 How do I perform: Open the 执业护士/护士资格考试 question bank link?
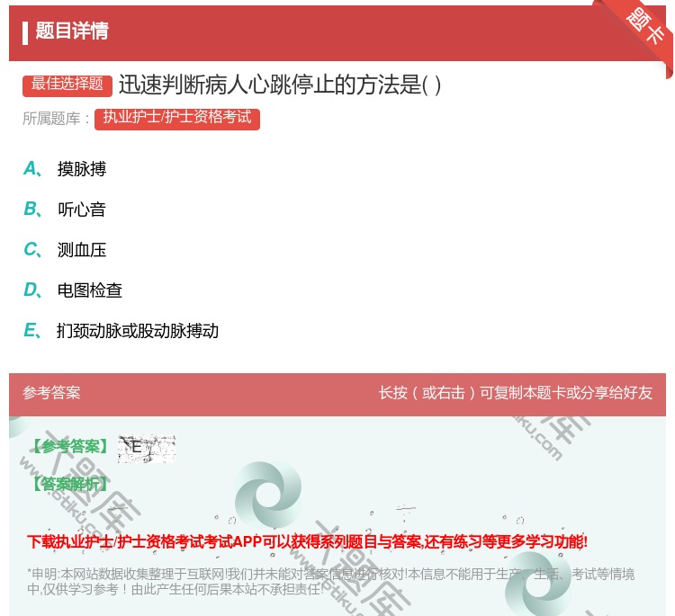pyautogui.click(x=177, y=119)
